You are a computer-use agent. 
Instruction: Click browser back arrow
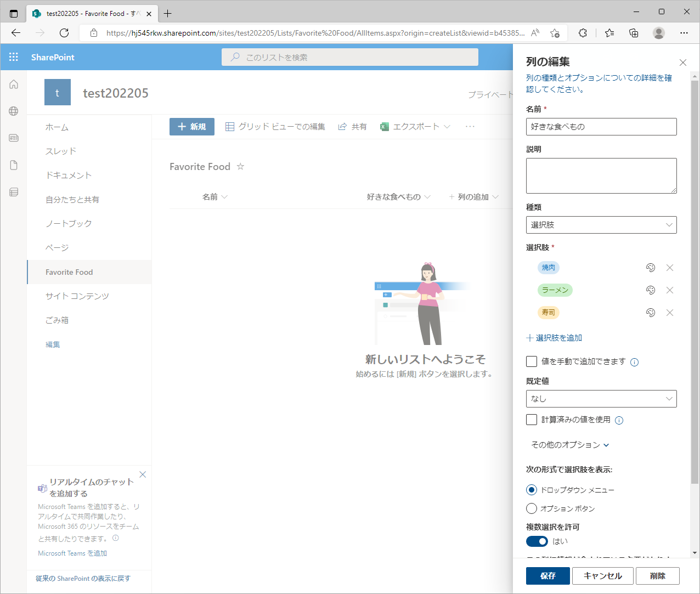pos(16,33)
